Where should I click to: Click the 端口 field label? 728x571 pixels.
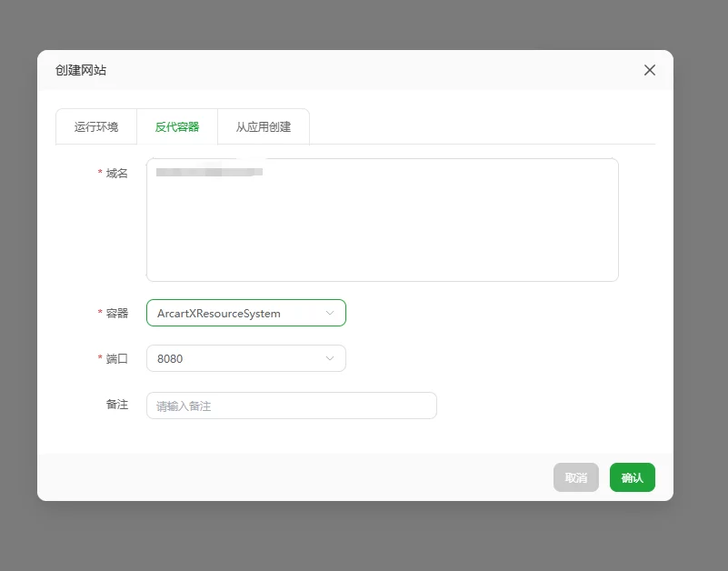coord(116,358)
